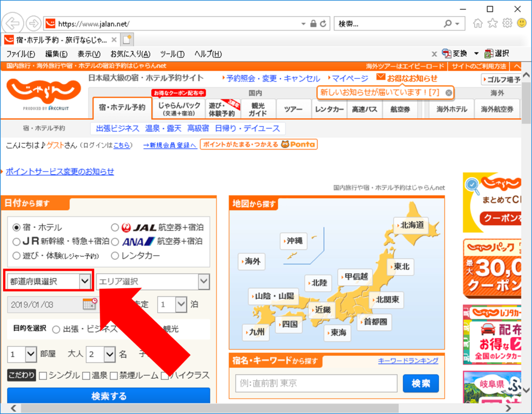Click the blue 検索 keyword button

tap(421, 383)
